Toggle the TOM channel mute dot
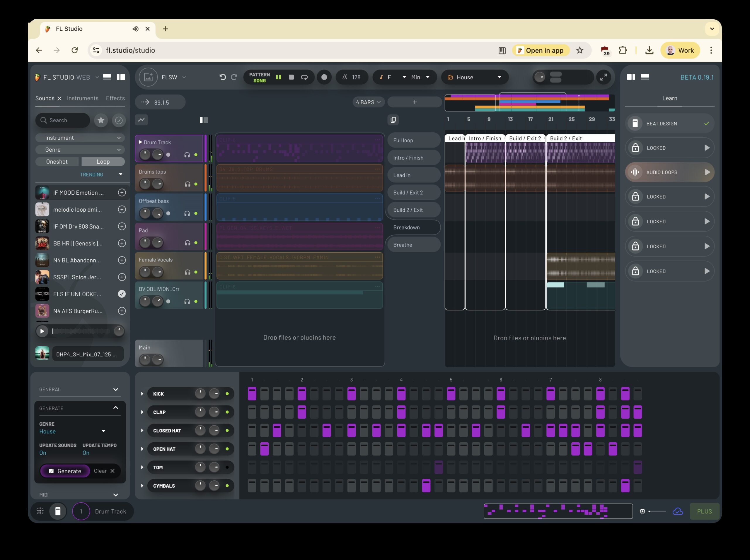The width and height of the screenshot is (750, 560). tap(227, 467)
